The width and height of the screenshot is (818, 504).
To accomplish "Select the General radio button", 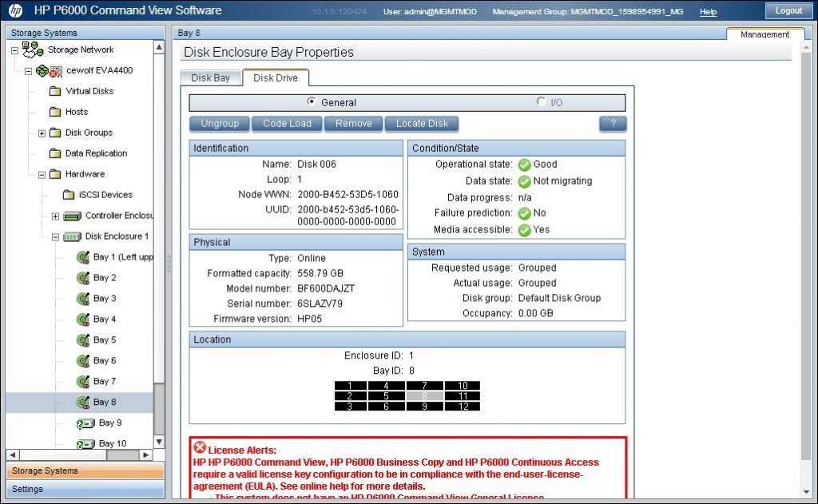I will pyautogui.click(x=312, y=101).
